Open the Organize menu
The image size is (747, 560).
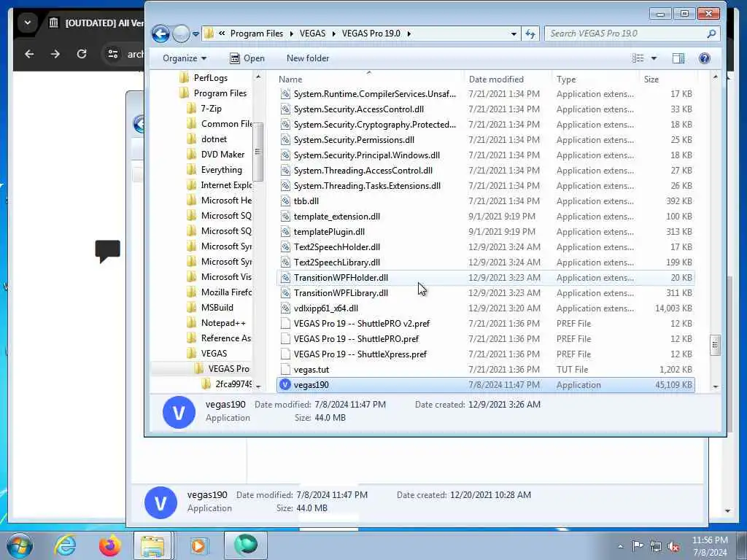tap(185, 58)
